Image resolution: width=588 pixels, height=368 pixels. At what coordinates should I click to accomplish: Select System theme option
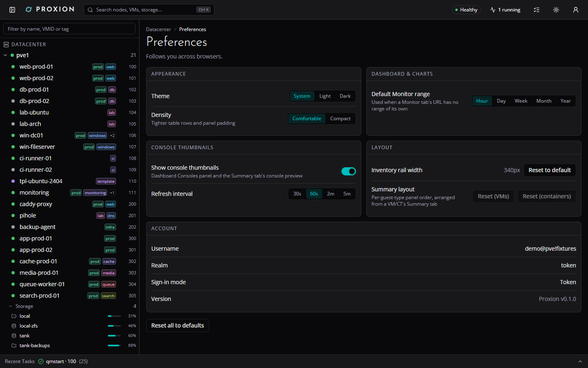302,96
